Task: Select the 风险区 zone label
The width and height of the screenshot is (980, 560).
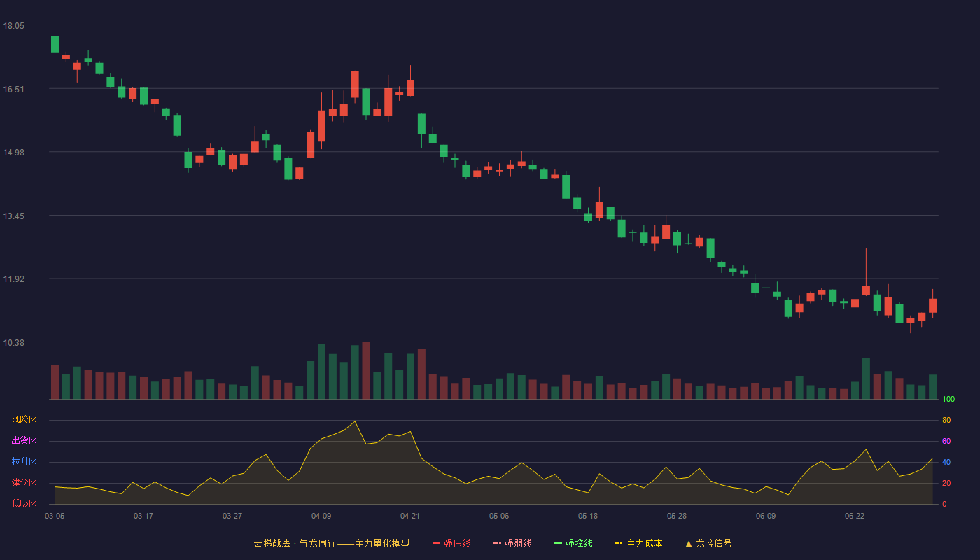Action: pos(24,420)
